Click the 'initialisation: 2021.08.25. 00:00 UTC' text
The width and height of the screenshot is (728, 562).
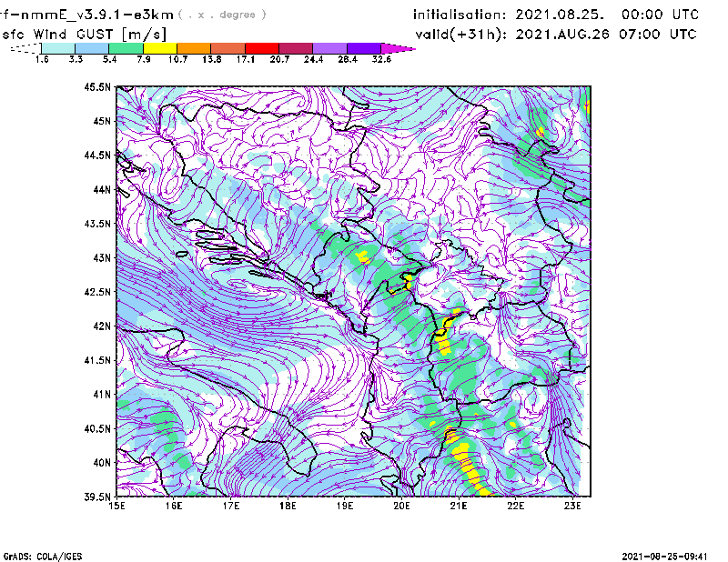pyautogui.click(x=556, y=15)
